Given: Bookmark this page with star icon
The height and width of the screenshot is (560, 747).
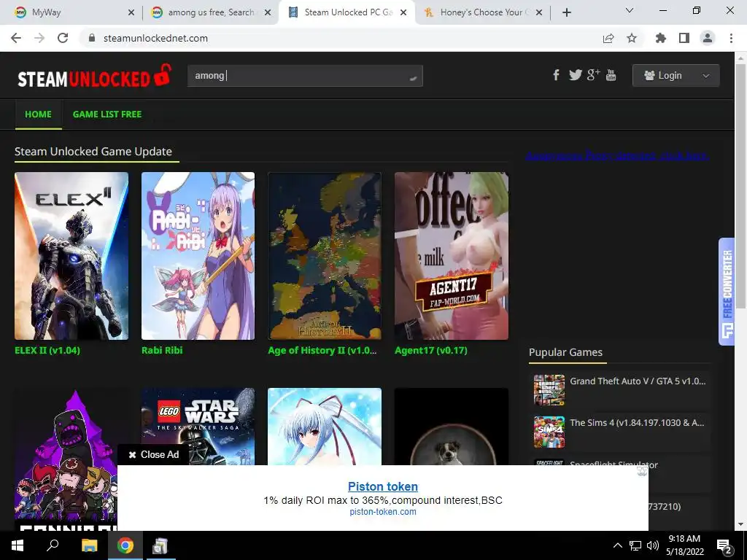Looking at the screenshot, I should (x=632, y=38).
